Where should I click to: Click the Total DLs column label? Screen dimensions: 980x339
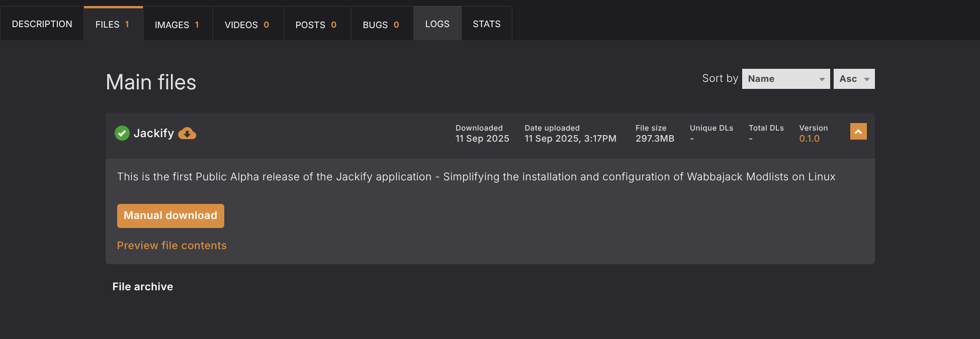click(x=766, y=128)
